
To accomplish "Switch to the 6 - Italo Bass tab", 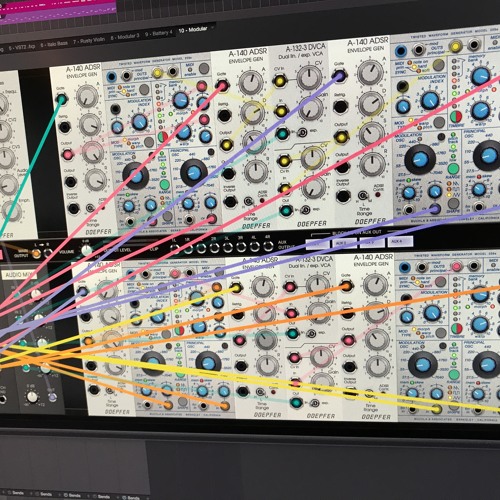I will coord(54,44).
